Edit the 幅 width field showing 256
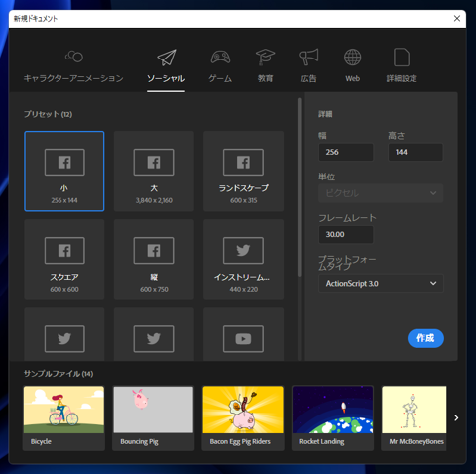This screenshot has height=474, width=476. (x=346, y=152)
